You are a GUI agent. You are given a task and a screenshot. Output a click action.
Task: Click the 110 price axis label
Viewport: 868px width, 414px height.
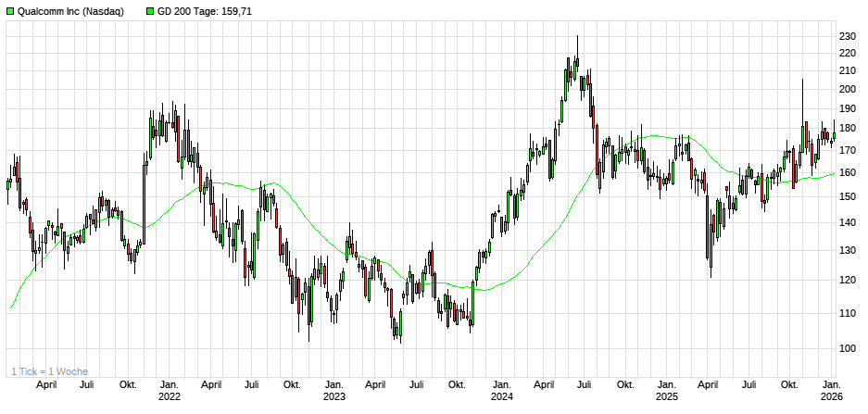point(847,312)
